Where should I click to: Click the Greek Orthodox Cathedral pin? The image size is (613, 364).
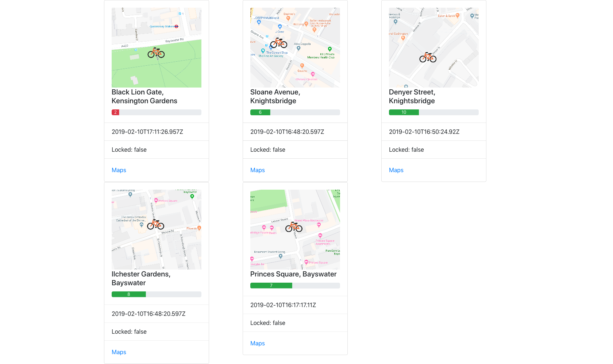[x=142, y=225]
